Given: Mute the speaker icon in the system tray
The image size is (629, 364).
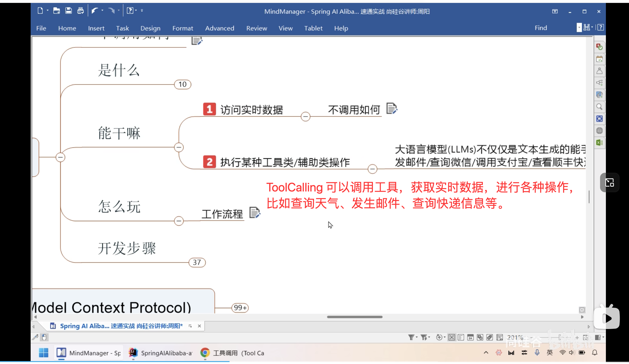Looking at the screenshot, I should tap(572, 353).
